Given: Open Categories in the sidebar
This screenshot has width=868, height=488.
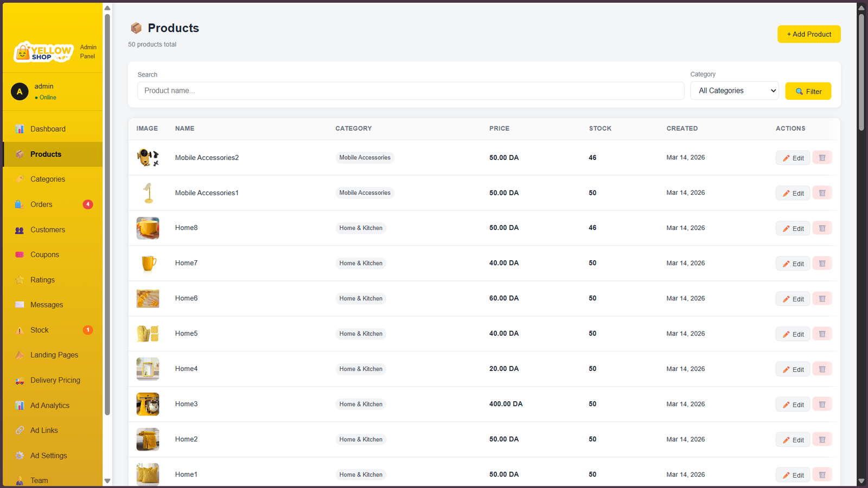Looking at the screenshot, I should pyautogui.click(x=53, y=179).
